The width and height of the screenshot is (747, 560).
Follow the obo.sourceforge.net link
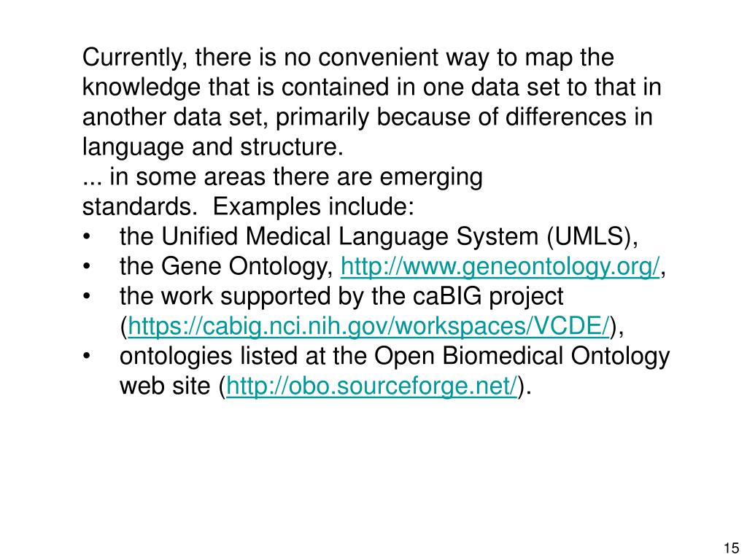pos(371,386)
